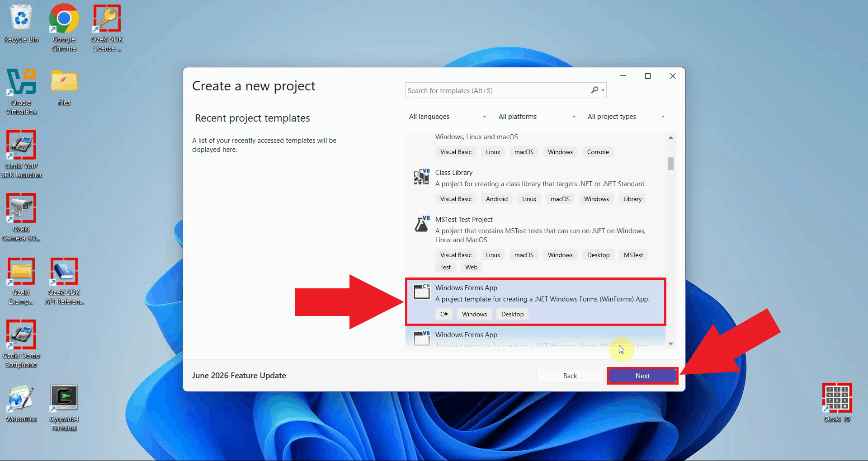The height and width of the screenshot is (461, 868).
Task: Open Google Chrome desktop shortcut
Action: [x=64, y=28]
